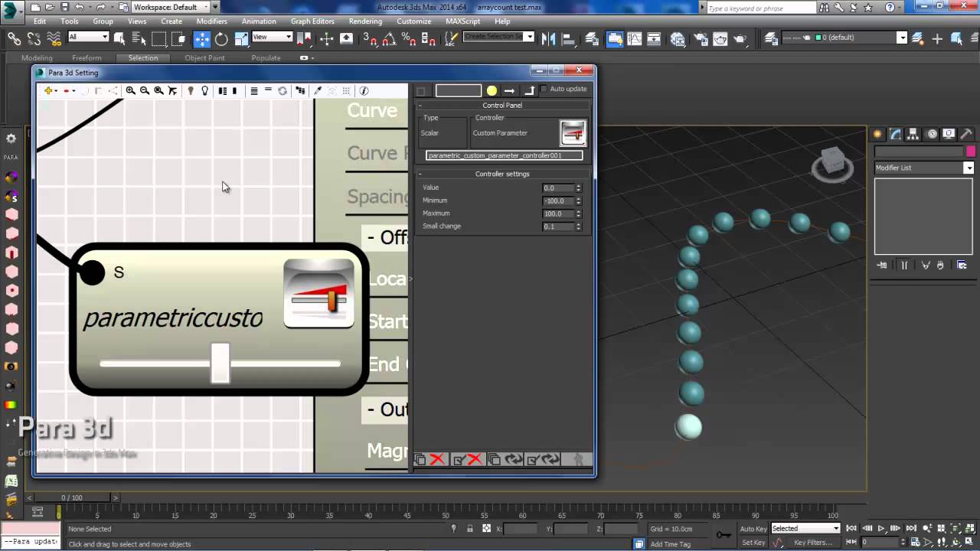Zoom out on Para 3d graph
Viewport: 980px width, 551px height.
[144, 90]
